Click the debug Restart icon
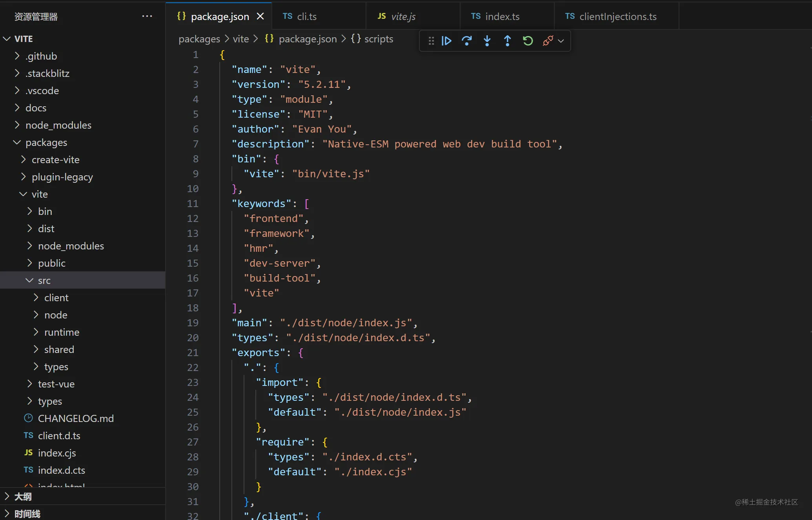This screenshot has width=812, height=520. pyautogui.click(x=528, y=41)
